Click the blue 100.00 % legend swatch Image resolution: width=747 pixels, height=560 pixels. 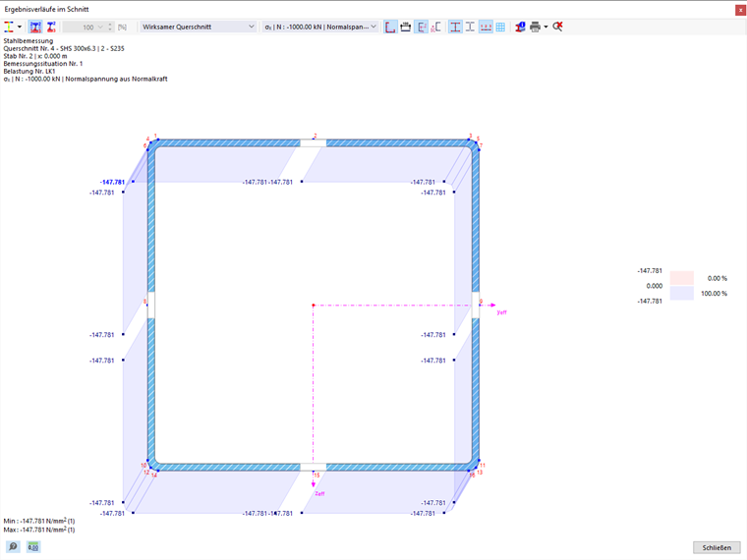click(x=682, y=294)
